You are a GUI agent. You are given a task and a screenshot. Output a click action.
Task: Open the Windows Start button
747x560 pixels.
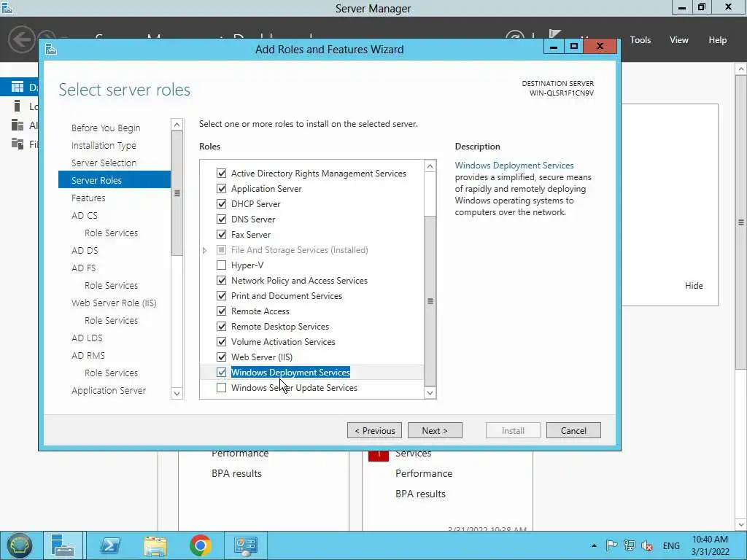coord(19,545)
